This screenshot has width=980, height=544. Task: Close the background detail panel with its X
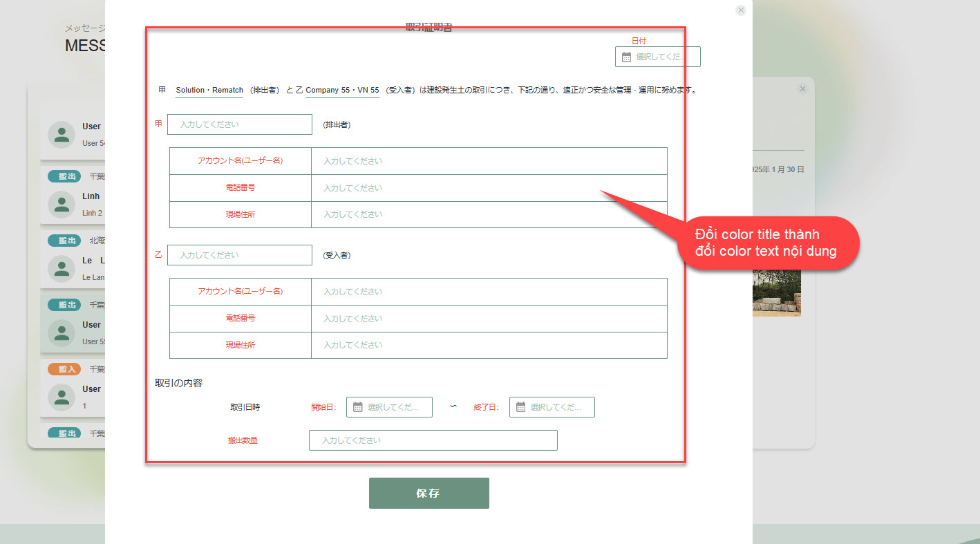[802, 89]
